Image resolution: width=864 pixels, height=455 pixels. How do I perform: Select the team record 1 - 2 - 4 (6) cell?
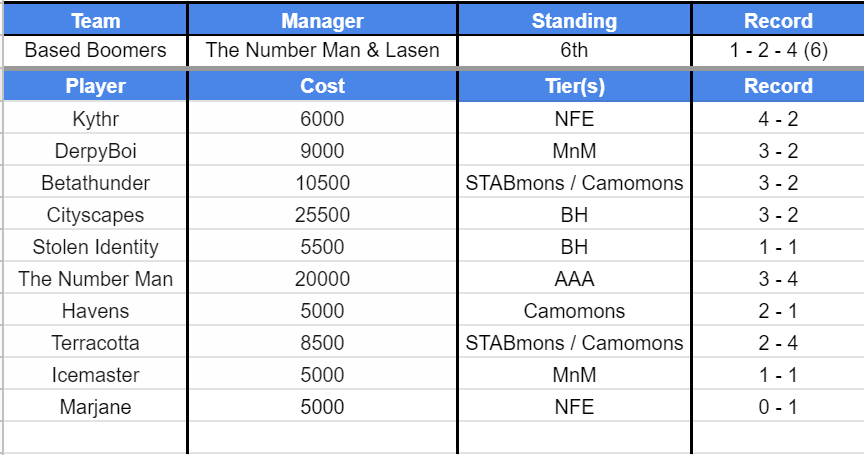click(778, 51)
